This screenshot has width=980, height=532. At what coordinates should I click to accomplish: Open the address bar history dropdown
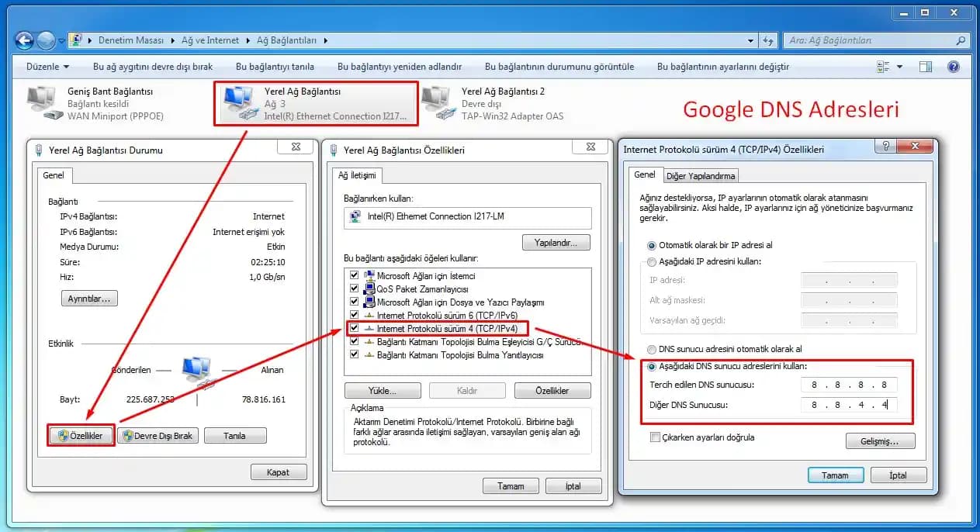pyautogui.click(x=749, y=40)
